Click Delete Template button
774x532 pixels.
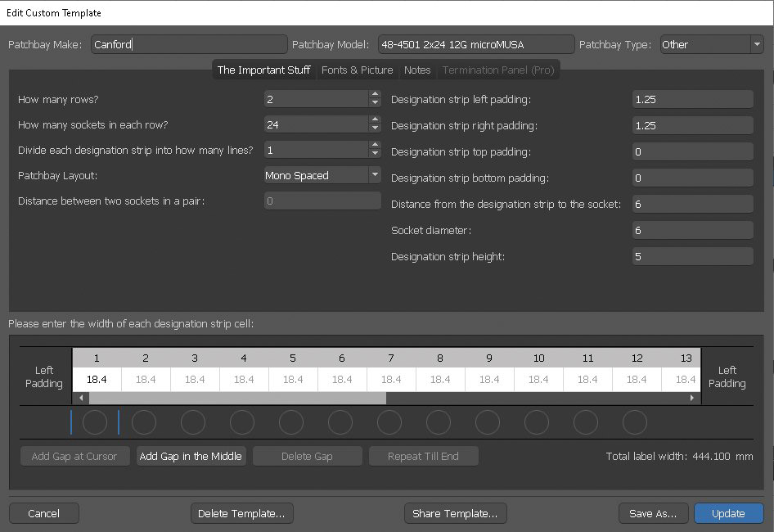[241, 513]
